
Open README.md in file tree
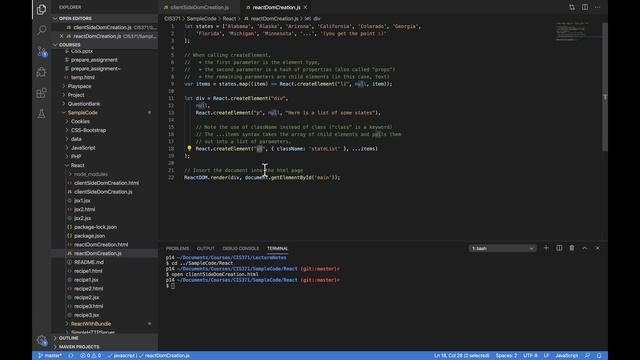click(x=89, y=262)
